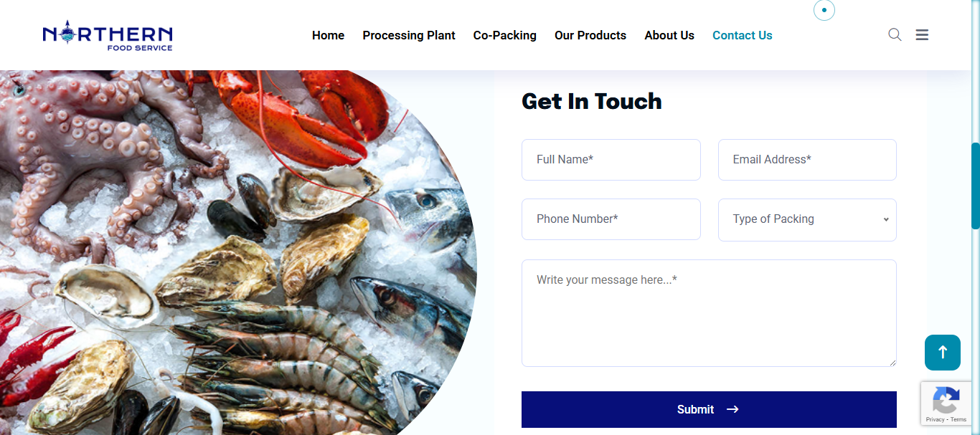Open the search magnifier icon
Screen dimensions: 980x435
coord(895,34)
